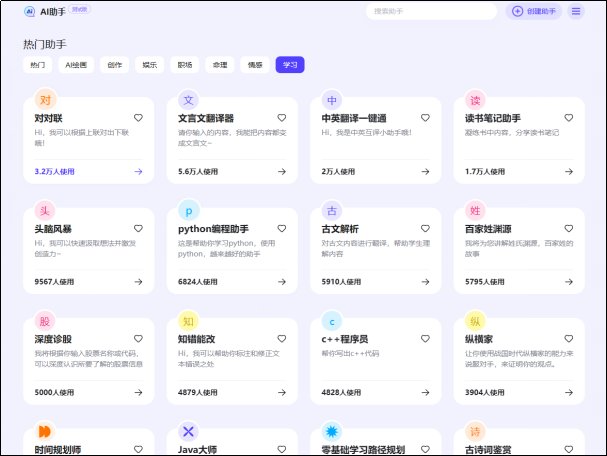Favorite the 头脑风暴 assistant heart

(138, 228)
